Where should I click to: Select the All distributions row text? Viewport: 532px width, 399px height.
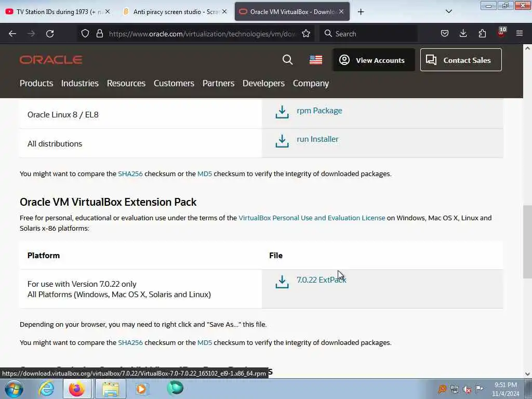click(55, 144)
